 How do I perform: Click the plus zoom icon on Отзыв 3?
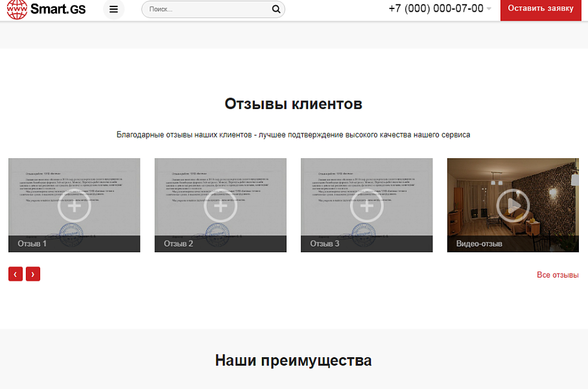click(x=367, y=206)
